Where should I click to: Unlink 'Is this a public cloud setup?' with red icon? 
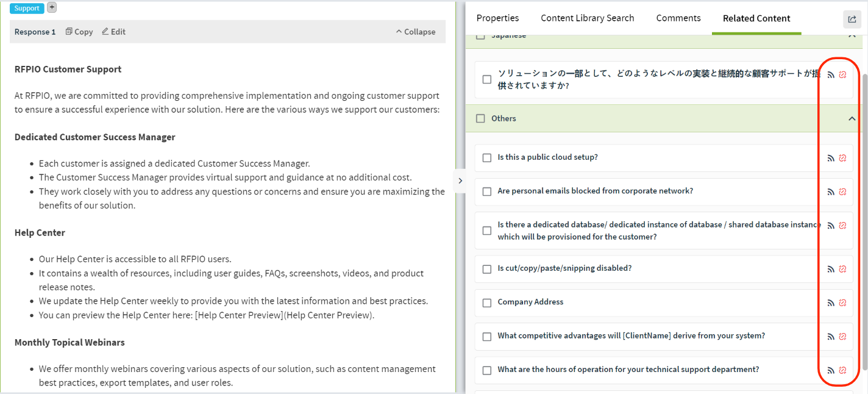pos(843,158)
